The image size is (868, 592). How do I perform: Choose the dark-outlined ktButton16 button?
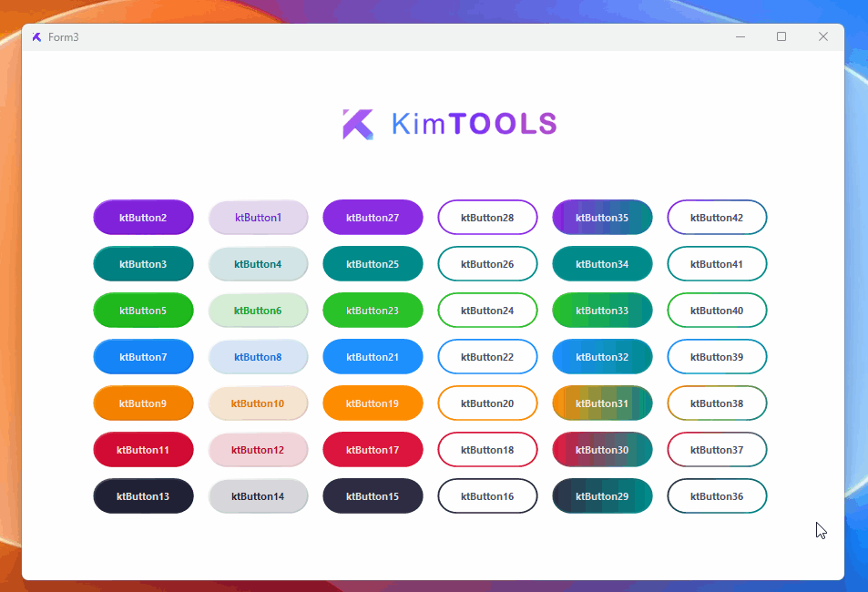point(487,496)
